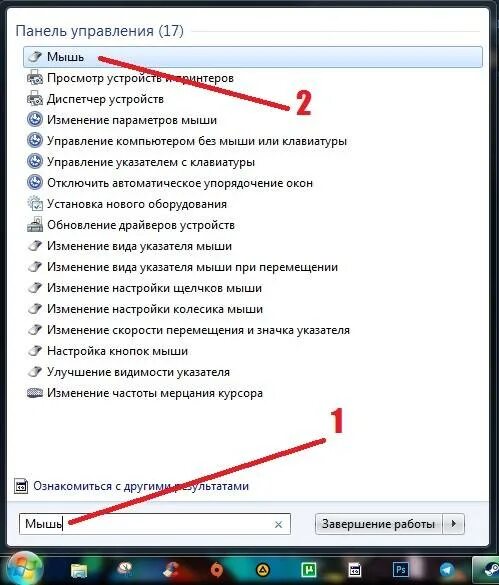The width and height of the screenshot is (499, 585).
Task: Open Изменение параметров мыши
Action: pos(132,120)
